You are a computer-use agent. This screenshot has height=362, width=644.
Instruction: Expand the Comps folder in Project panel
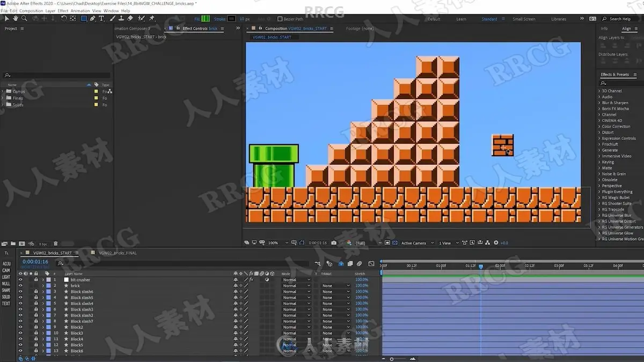click(3, 92)
